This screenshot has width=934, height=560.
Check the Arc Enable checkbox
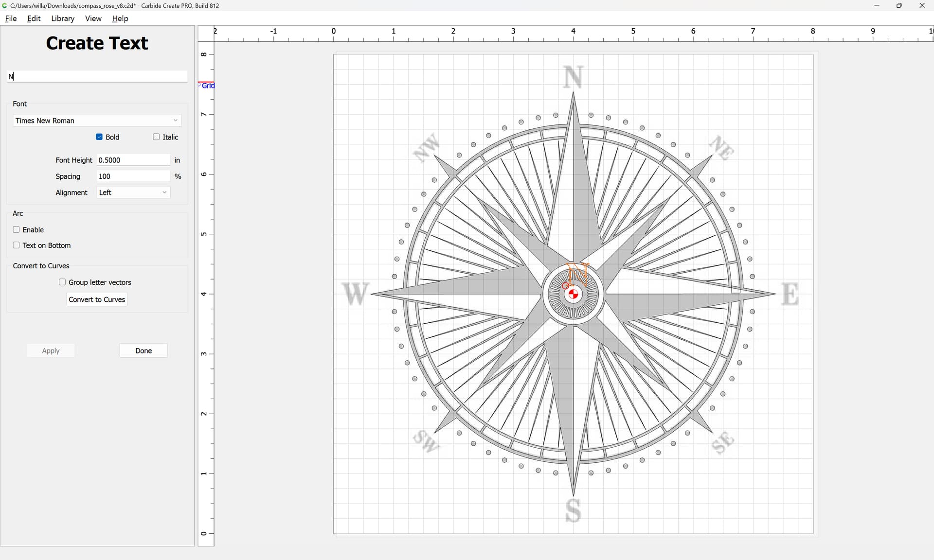(17, 229)
